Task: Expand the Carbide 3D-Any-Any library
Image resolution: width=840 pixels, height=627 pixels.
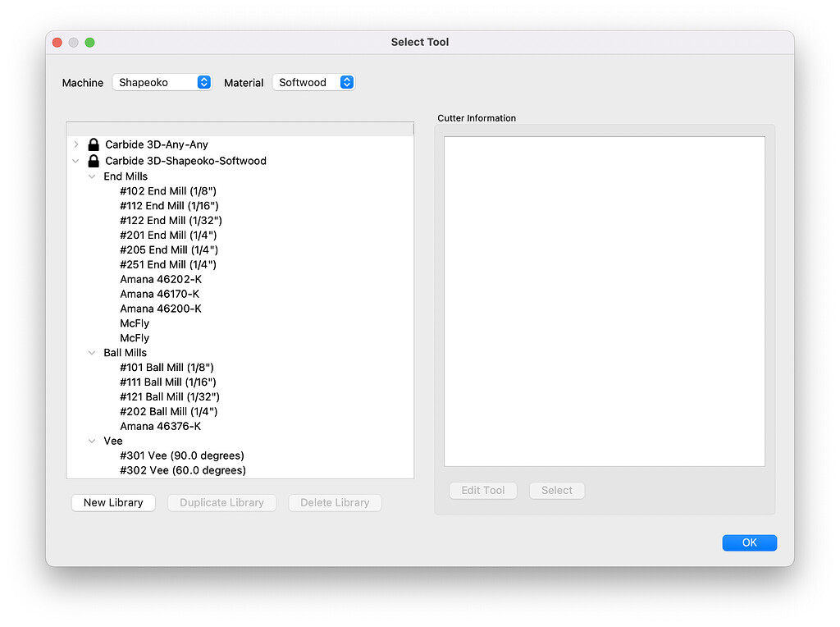Action: click(76, 144)
